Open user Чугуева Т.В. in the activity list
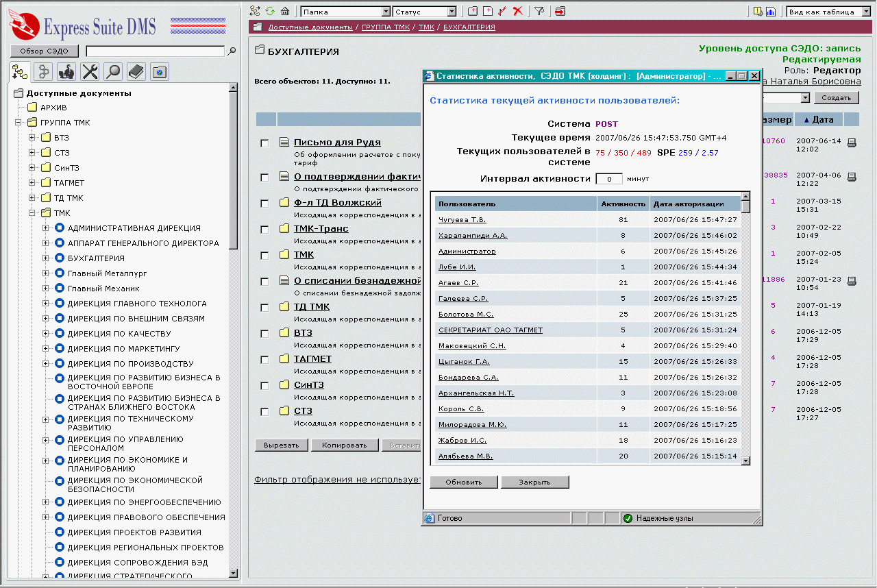The height and width of the screenshot is (588, 877). click(x=462, y=220)
